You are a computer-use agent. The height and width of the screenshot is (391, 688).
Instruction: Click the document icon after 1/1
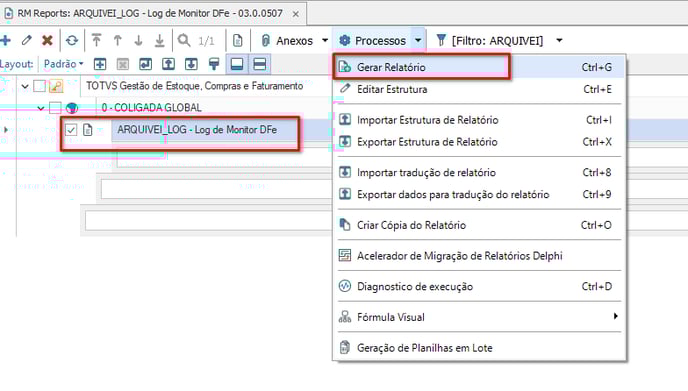coord(237,41)
